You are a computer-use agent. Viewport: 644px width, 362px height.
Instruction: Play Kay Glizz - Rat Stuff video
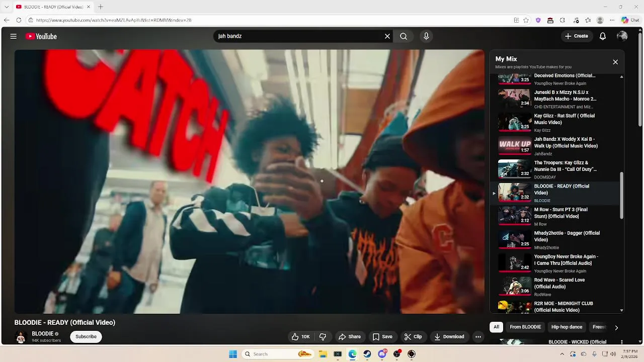[556, 122]
